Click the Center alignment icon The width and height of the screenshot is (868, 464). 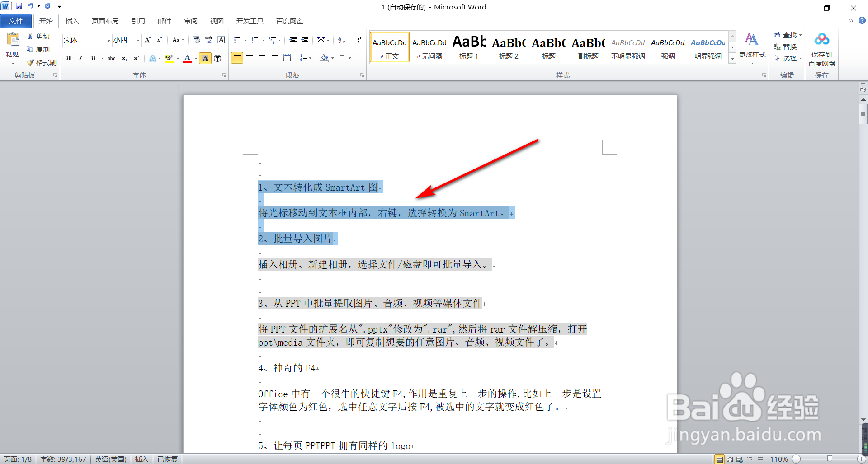click(x=250, y=58)
